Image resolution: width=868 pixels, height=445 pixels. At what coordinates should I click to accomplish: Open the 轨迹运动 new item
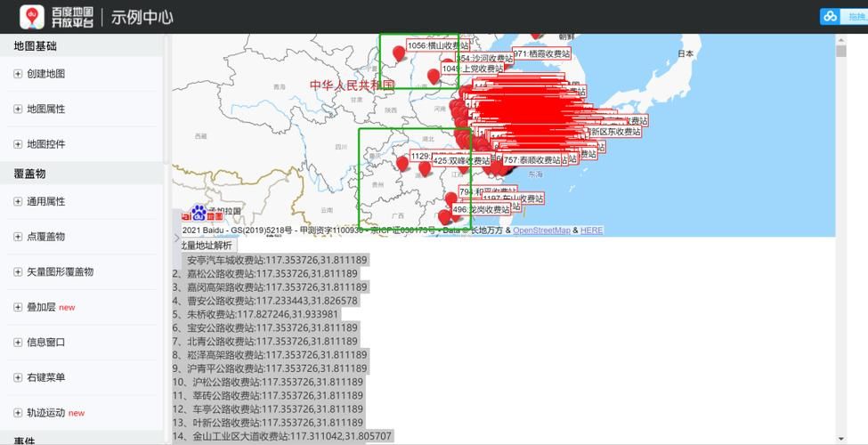(x=55, y=413)
